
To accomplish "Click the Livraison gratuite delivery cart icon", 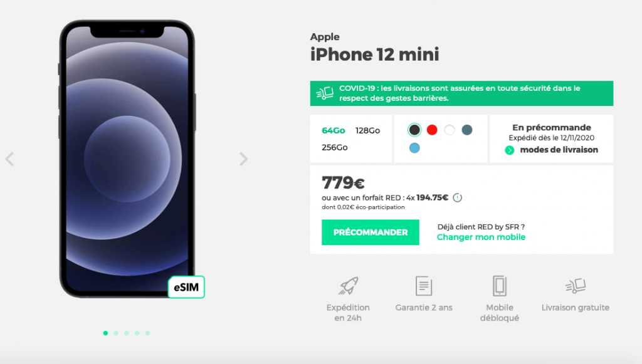I will point(576,286).
